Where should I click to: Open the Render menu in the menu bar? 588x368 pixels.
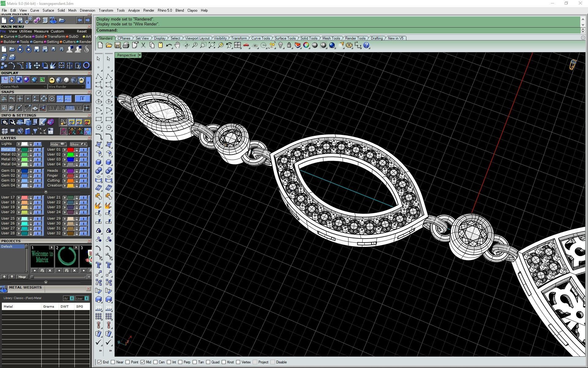pyautogui.click(x=149, y=10)
